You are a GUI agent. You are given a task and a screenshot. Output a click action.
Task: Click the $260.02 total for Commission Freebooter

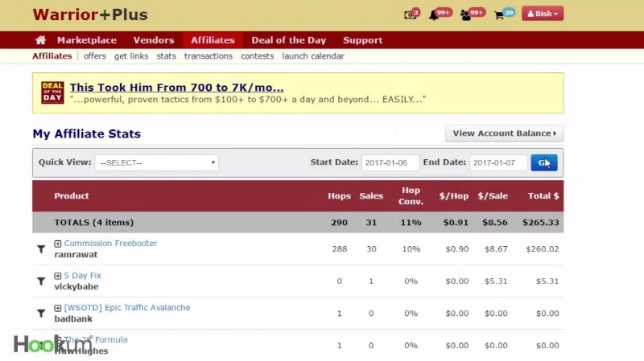coord(542,249)
